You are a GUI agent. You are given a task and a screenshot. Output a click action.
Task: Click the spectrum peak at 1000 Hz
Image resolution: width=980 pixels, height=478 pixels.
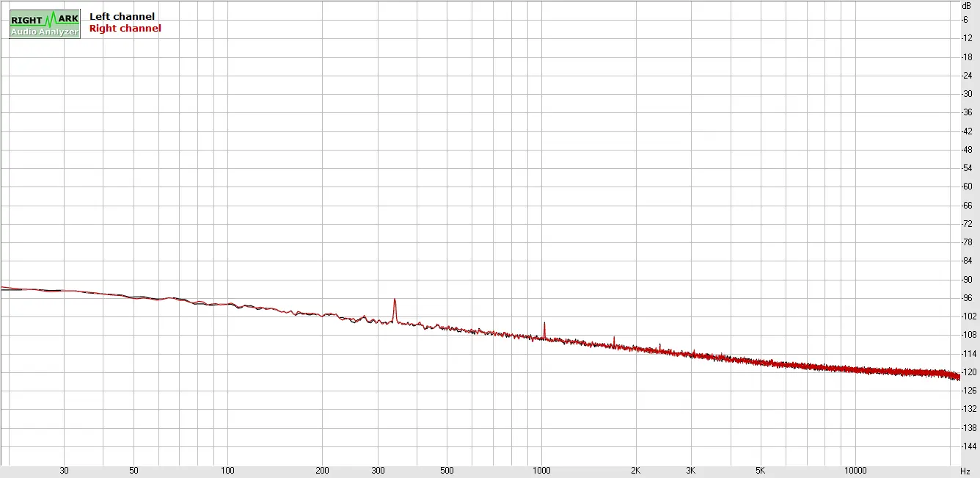coord(544,324)
